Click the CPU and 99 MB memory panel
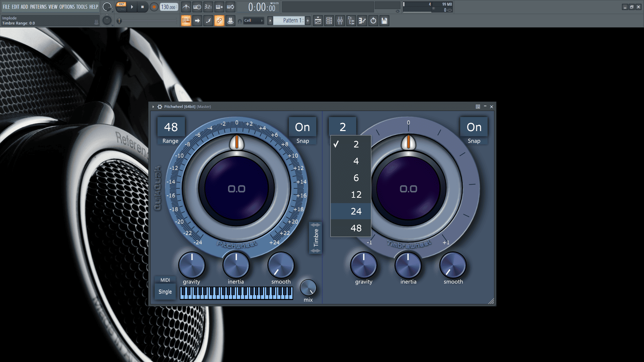Viewport: 644px width, 362px height. (x=428, y=7)
